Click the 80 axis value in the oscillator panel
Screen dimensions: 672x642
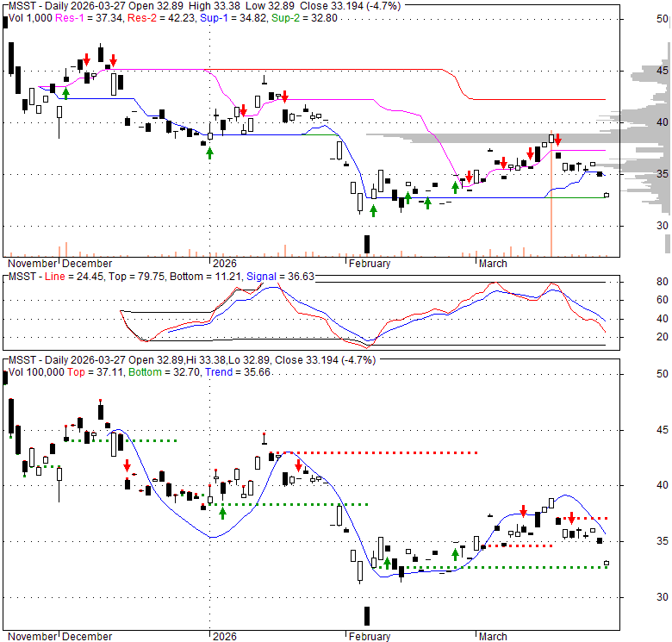(663, 282)
